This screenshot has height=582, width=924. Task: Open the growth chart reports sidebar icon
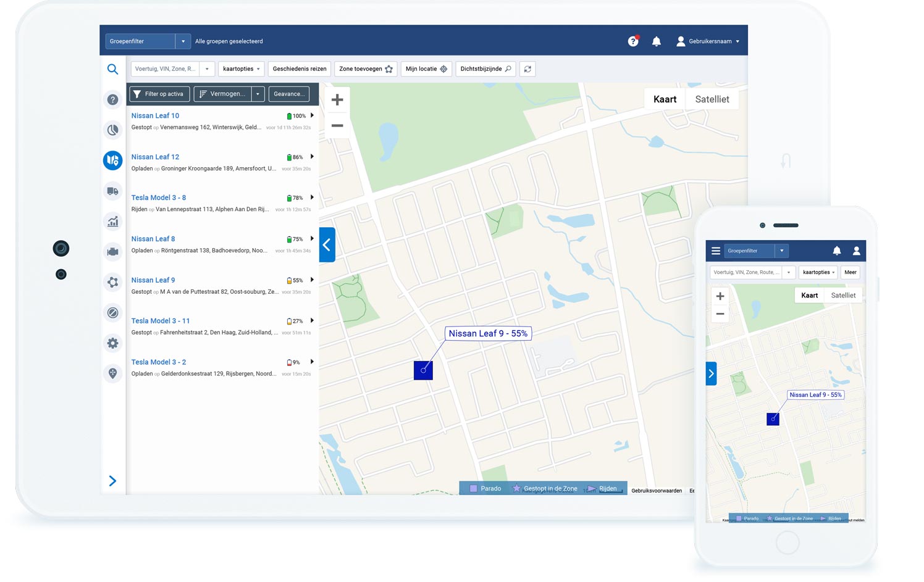click(x=112, y=222)
